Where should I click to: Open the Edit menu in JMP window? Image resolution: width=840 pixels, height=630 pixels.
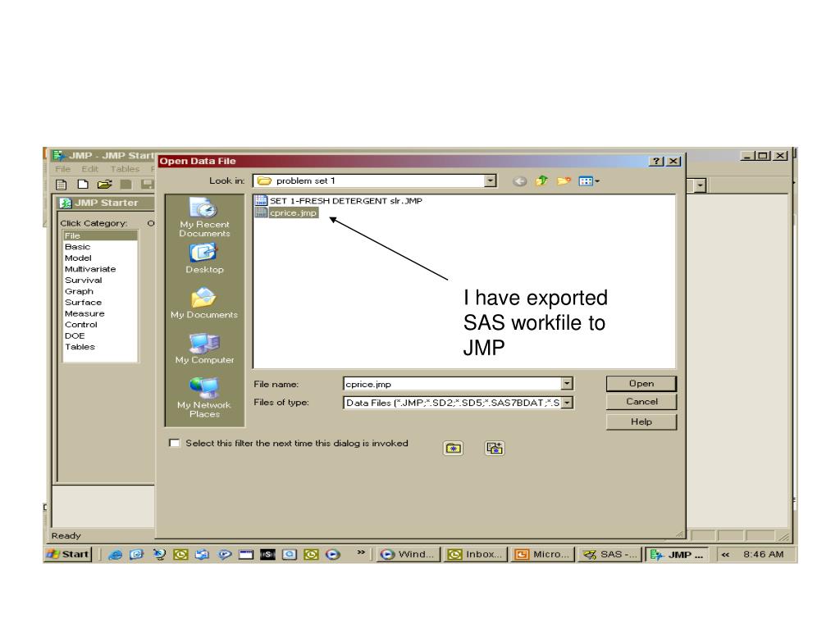coord(89,169)
